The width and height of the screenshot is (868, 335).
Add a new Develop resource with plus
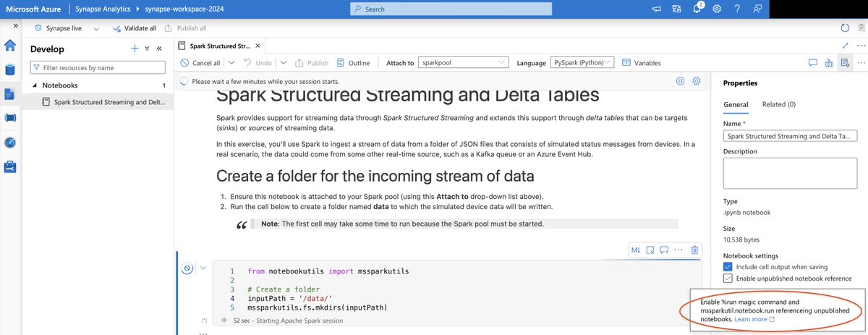134,48
